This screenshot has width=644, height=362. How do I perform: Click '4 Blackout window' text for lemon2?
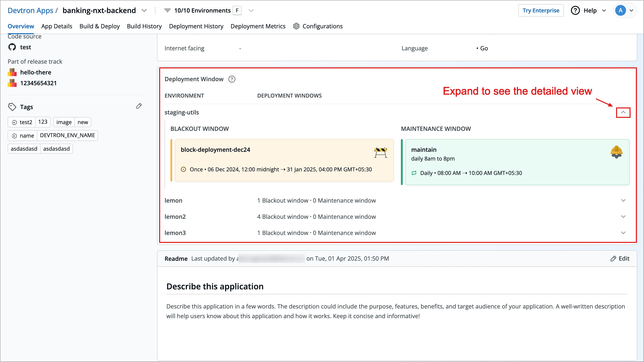point(282,217)
